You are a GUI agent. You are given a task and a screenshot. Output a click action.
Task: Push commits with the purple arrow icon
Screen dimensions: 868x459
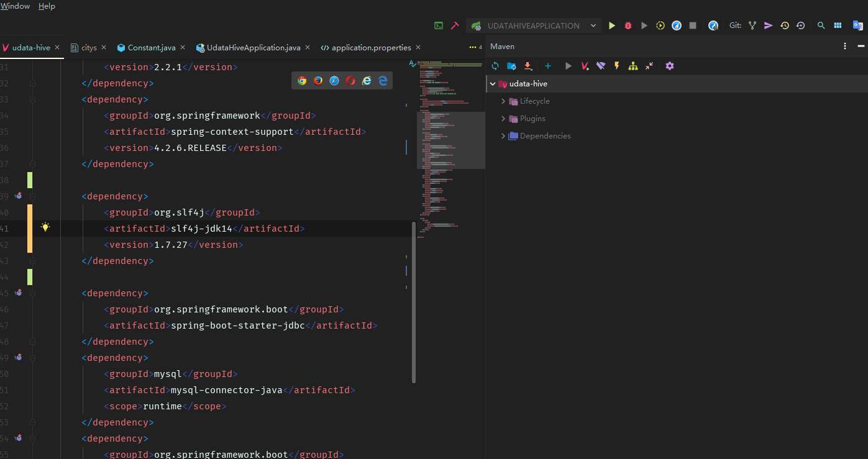(769, 25)
